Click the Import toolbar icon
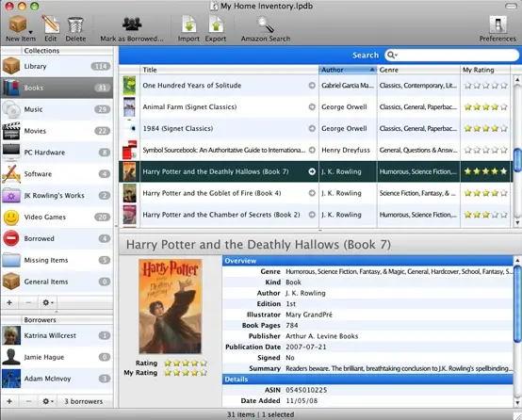Screen dimensions: 522x420 point(188,24)
